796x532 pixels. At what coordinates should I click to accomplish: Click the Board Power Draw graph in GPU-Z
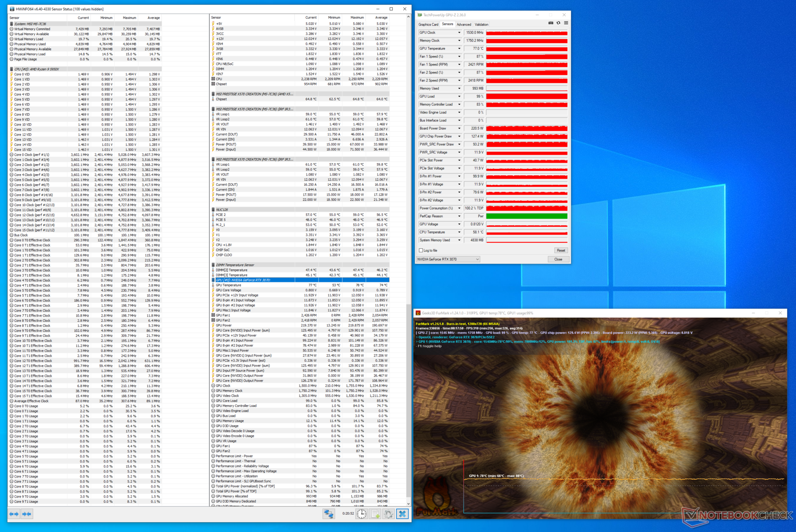527,129
